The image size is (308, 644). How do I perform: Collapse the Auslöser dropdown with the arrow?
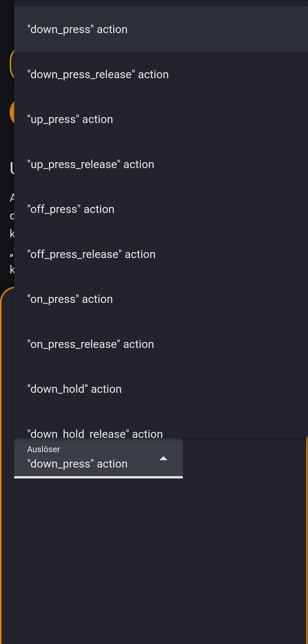click(x=163, y=458)
